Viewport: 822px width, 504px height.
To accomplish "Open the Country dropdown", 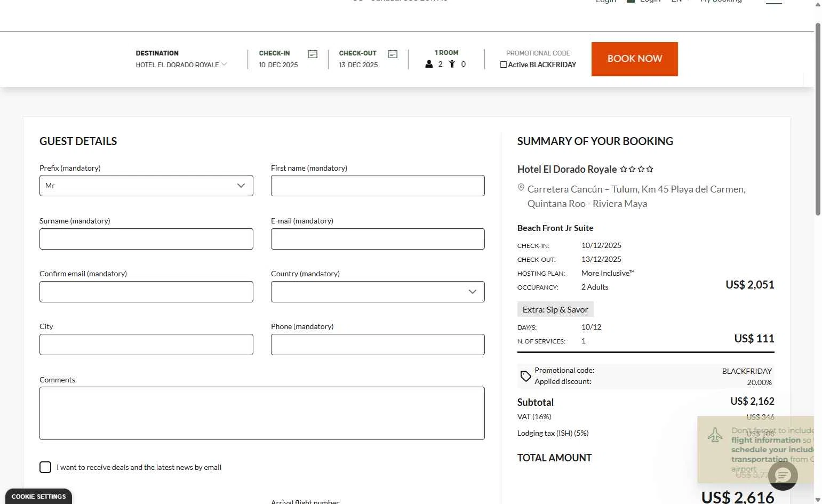I will (x=378, y=292).
